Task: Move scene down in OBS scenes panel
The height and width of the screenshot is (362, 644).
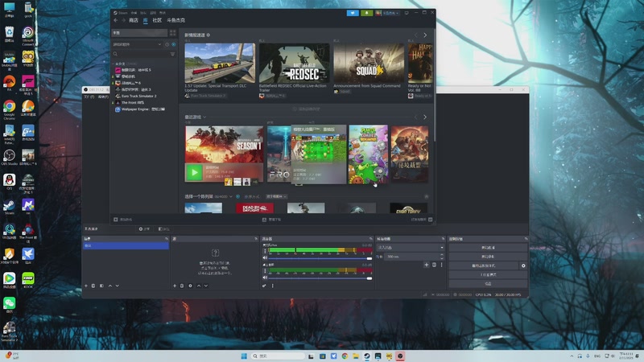Action: point(117,286)
